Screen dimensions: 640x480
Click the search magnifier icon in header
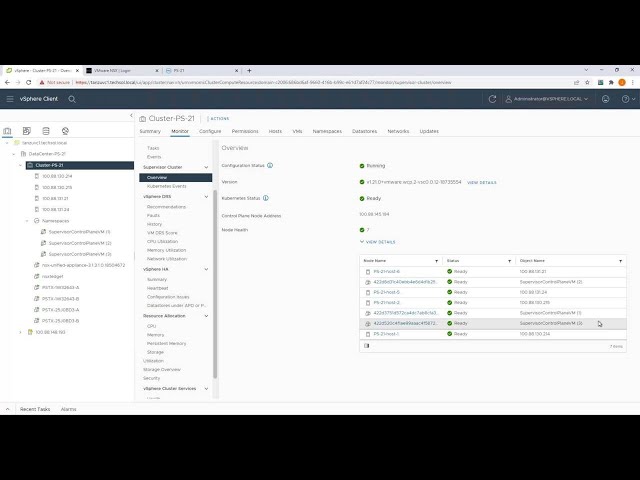pos(72,99)
